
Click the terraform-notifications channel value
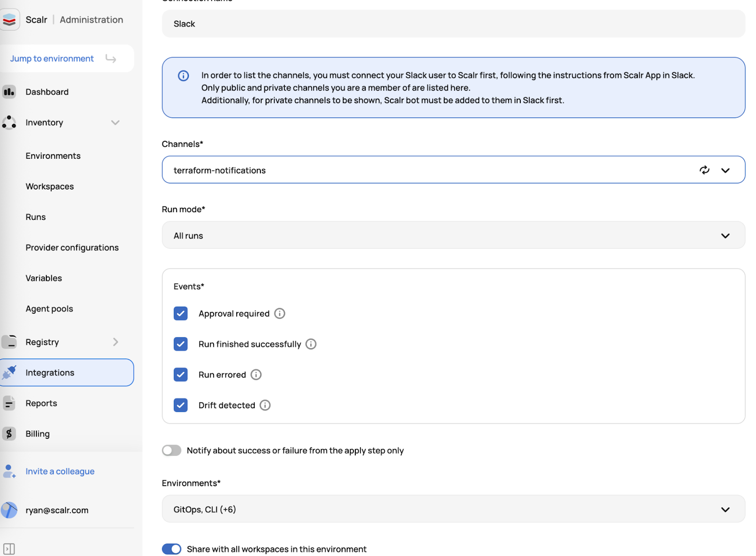pos(220,171)
